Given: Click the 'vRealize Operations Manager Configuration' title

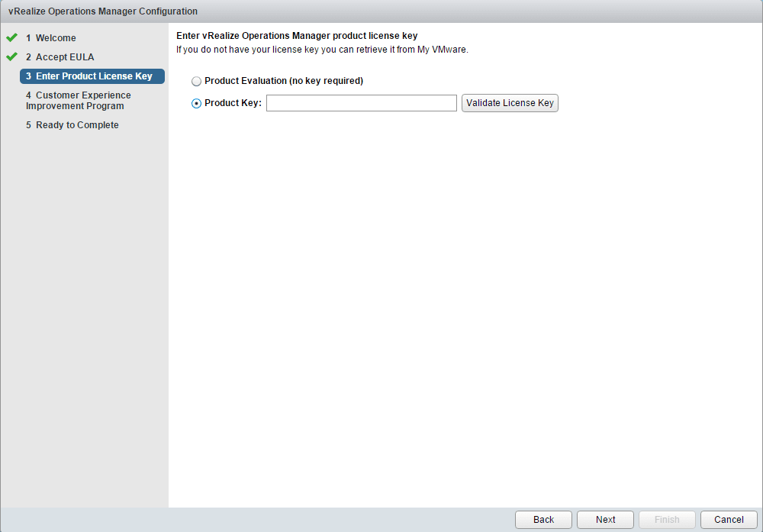Looking at the screenshot, I should pyautogui.click(x=103, y=11).
